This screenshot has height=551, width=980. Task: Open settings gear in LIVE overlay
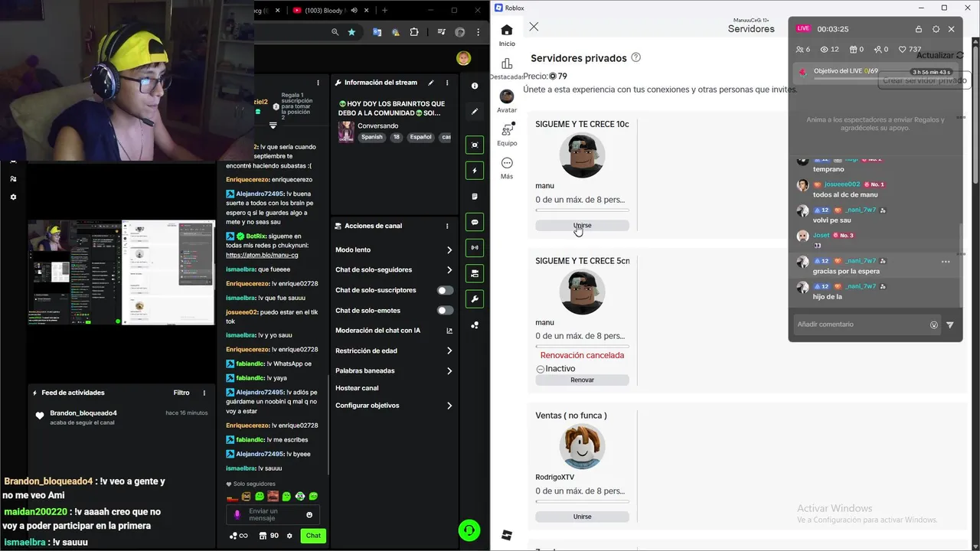coord(936,29)
